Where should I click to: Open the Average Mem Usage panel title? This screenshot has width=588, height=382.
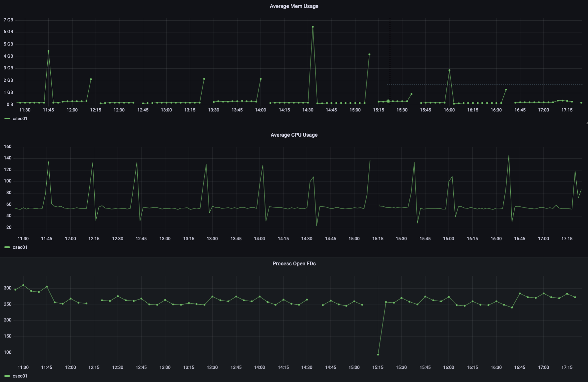[x=294, y=6]
